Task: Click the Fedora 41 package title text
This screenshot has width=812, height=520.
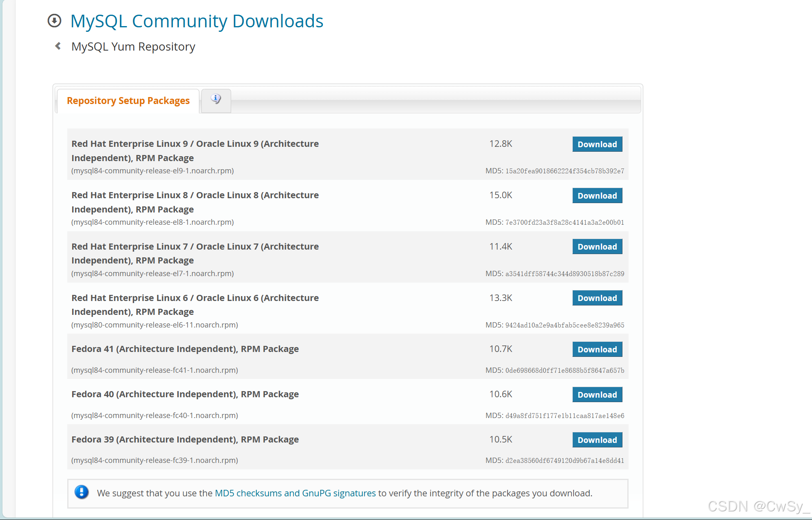Action: (185, 349)
